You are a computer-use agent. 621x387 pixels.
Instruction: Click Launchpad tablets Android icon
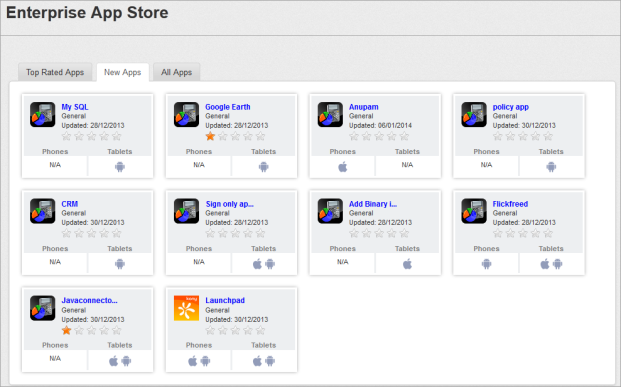pos(270,361)
